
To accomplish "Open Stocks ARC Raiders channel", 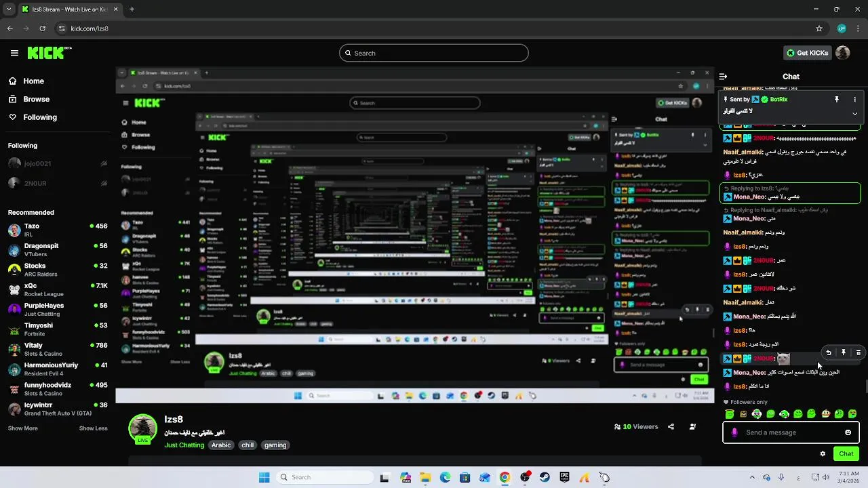I will 58,270.
